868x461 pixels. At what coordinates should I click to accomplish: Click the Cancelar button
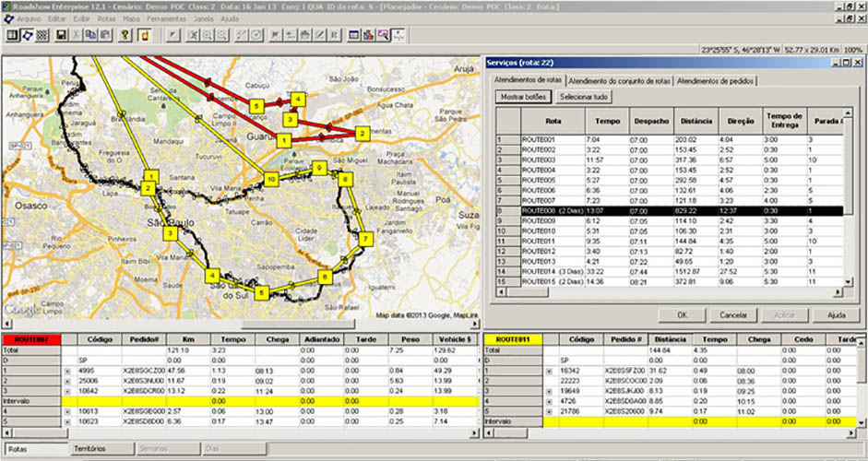point(733,315)
